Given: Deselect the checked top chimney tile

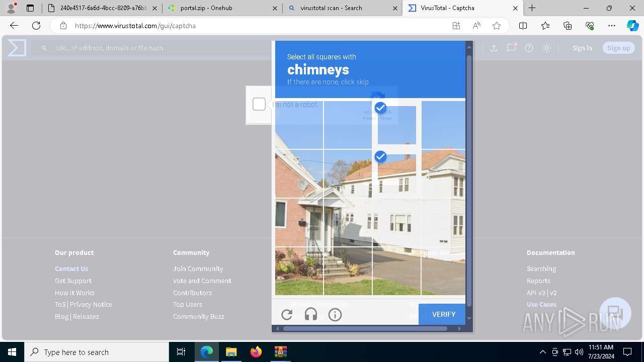Looking at the screenshot, I should (397, 125).
